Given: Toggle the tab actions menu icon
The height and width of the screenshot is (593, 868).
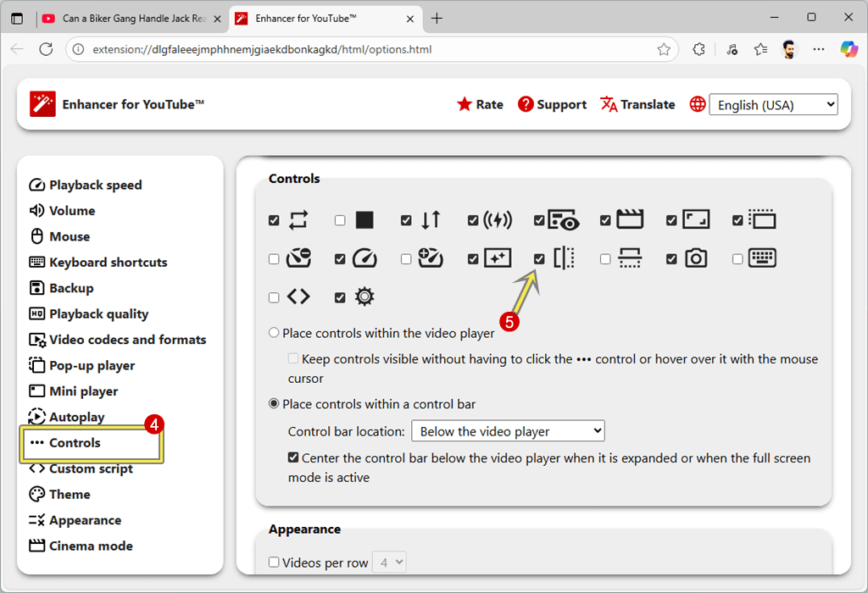Looking at the screenshot, I should pyautogui.click(x=17, y=19).
